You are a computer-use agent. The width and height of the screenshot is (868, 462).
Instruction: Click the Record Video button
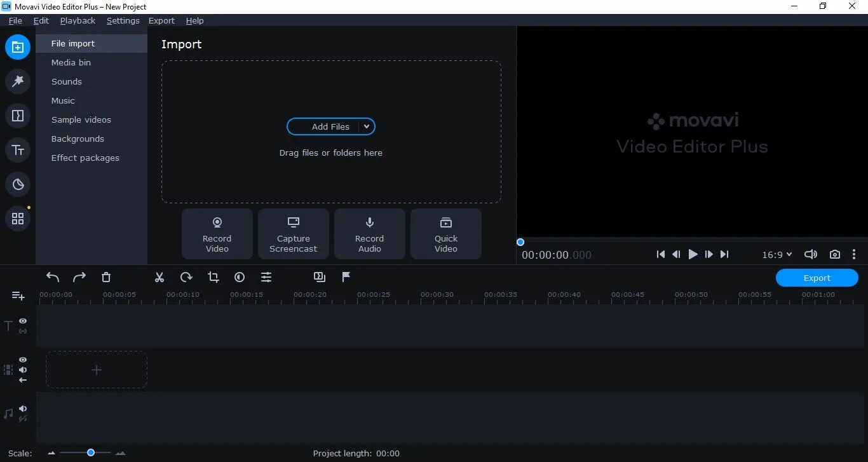pyautogui.click(x=217, y=234)
